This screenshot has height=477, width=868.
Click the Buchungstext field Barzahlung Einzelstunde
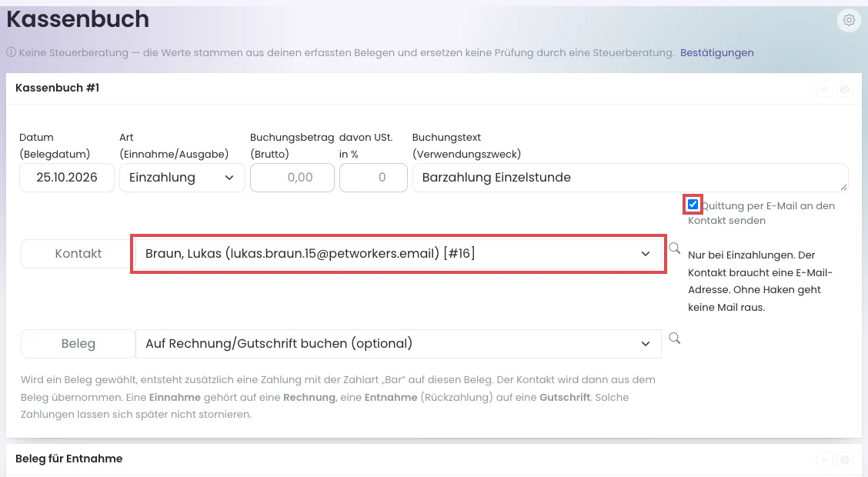pos(630,178)
